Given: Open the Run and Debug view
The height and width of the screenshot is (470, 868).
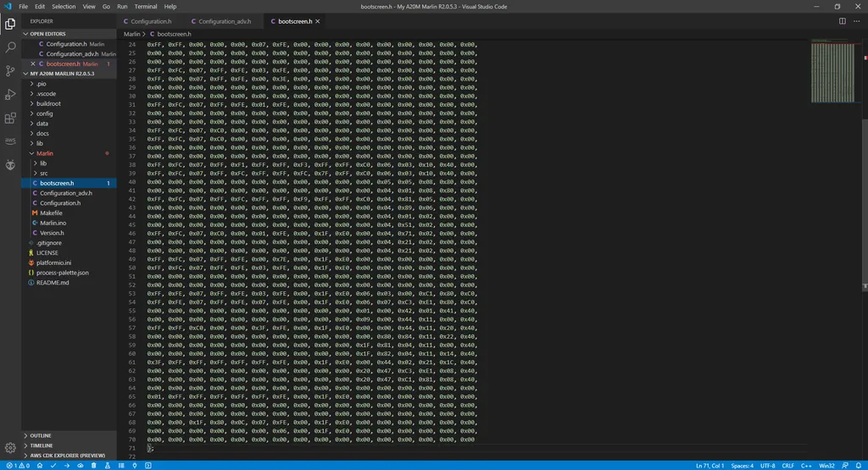Looking at the screenshot, I should [x=10, y=95].
